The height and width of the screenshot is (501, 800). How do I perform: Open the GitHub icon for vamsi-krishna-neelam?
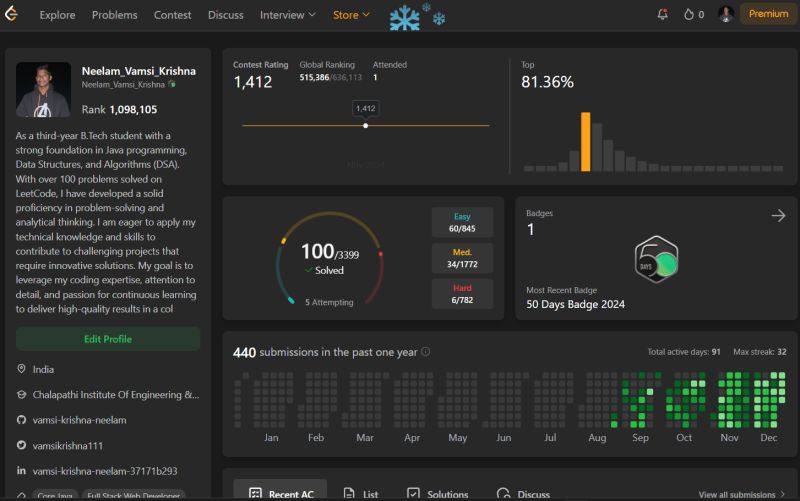coord(21,420)
